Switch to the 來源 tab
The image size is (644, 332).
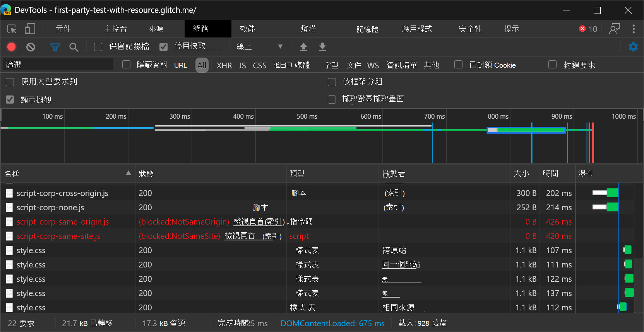(156, 29)
